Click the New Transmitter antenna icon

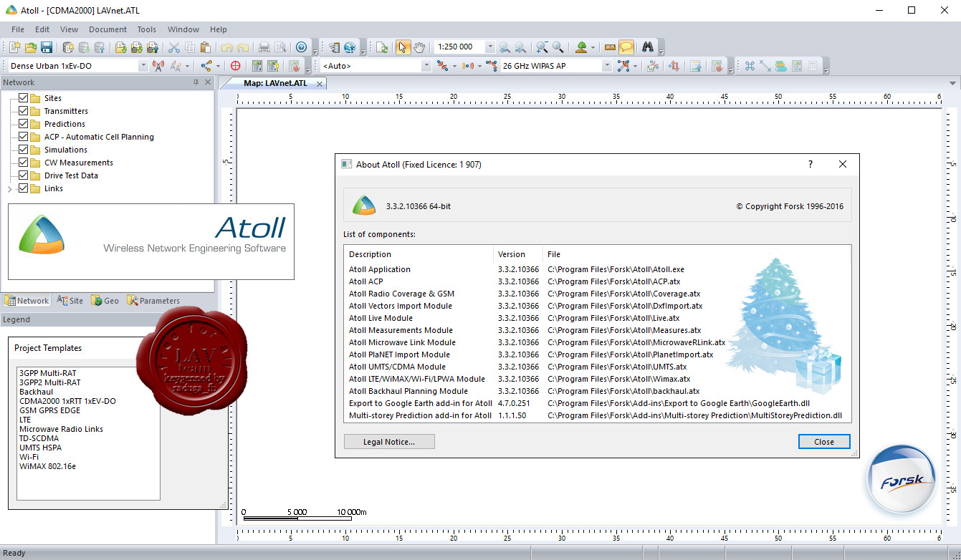(x=158, y=66)
